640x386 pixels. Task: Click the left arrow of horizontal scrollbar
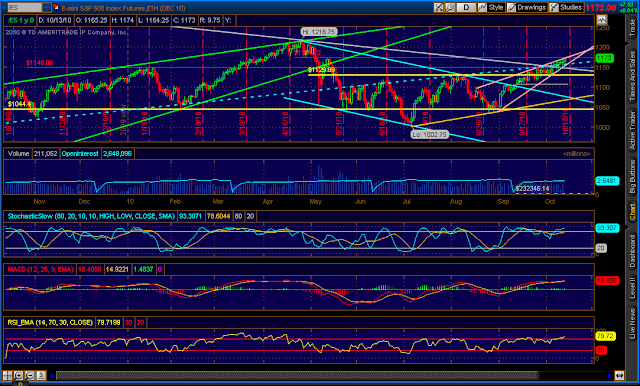(x=51, y=375)
